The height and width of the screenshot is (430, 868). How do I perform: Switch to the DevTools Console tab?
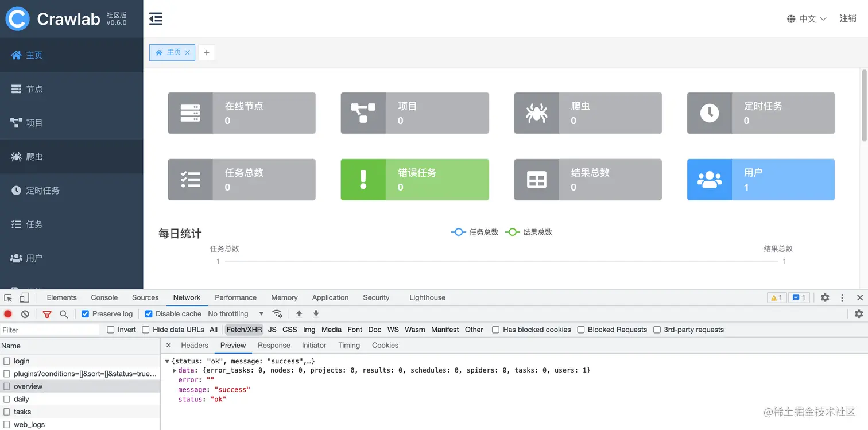104,297
